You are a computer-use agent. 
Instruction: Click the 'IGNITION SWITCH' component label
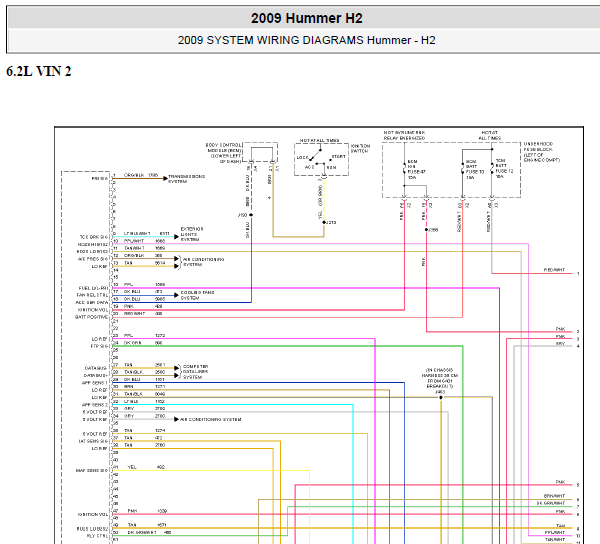tap(360, 148)
